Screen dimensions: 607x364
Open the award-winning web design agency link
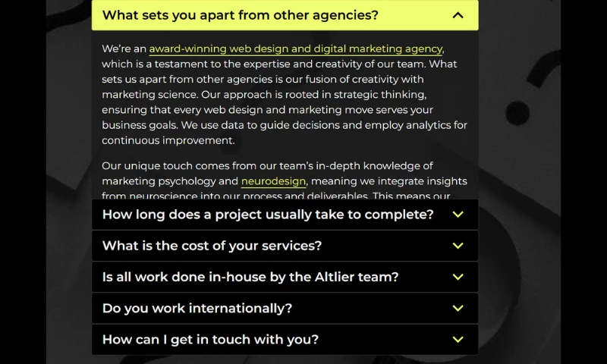(296, 49)
